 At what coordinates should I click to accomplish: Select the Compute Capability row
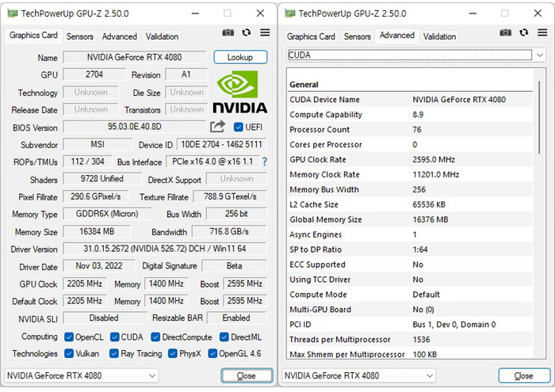[410, 115]
